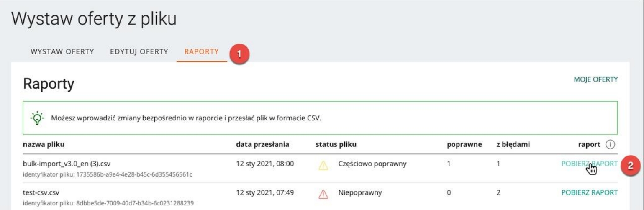644x210 pixels.
Task: Click the info icon beside the raport header
Action: pos(610,145)
